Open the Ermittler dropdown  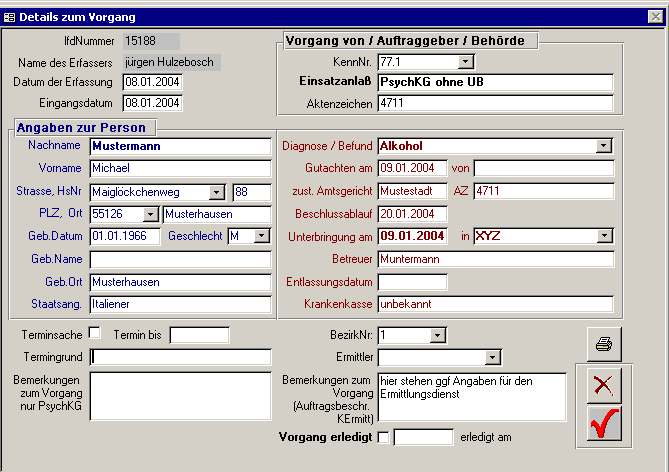[x=493, y=358]
